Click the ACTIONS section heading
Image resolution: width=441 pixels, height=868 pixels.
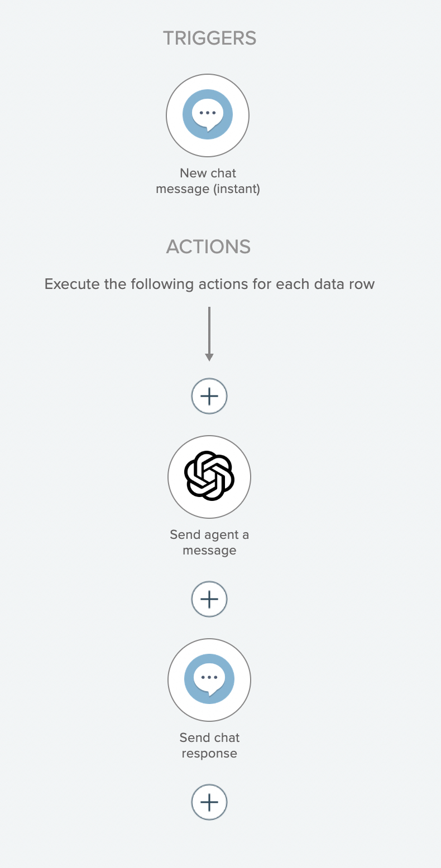pos(208,247)
